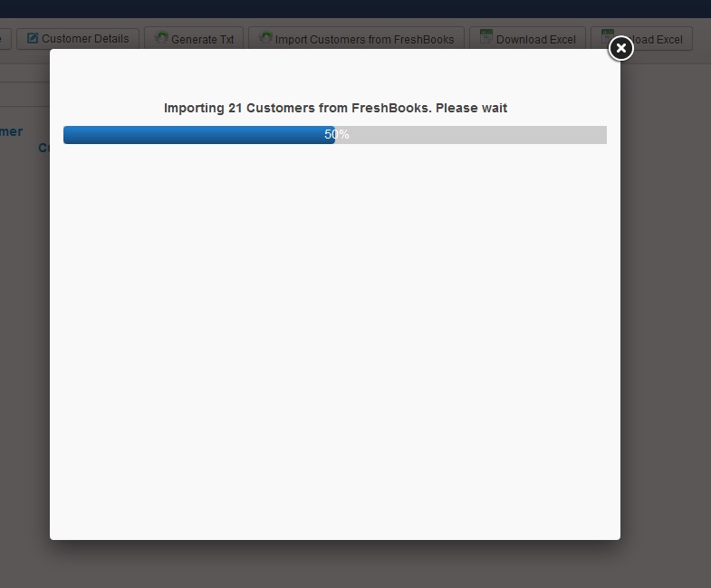Click the spreadsheet icon on Download Excel
Viewport: 711px width, 588px height.
coord(486,37)
